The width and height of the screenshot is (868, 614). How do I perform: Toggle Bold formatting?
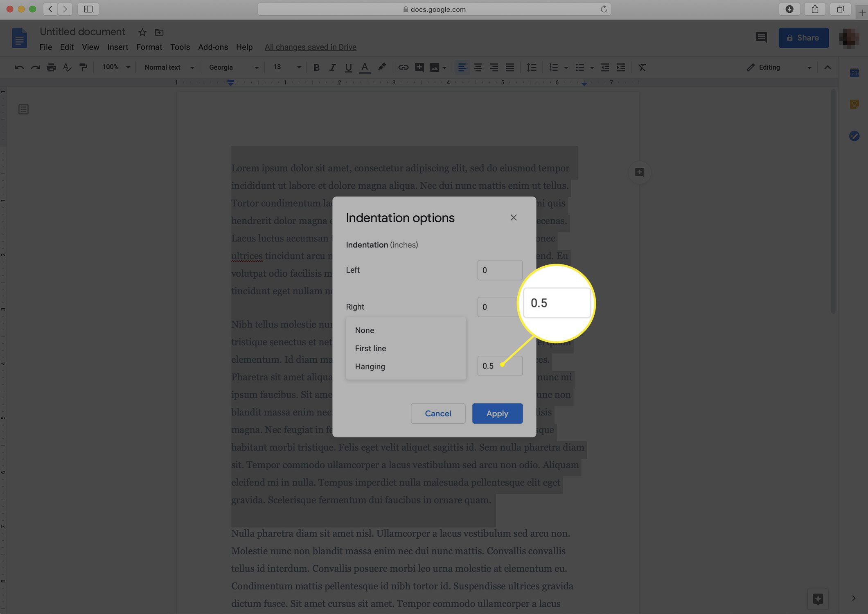tap(316, 68)
